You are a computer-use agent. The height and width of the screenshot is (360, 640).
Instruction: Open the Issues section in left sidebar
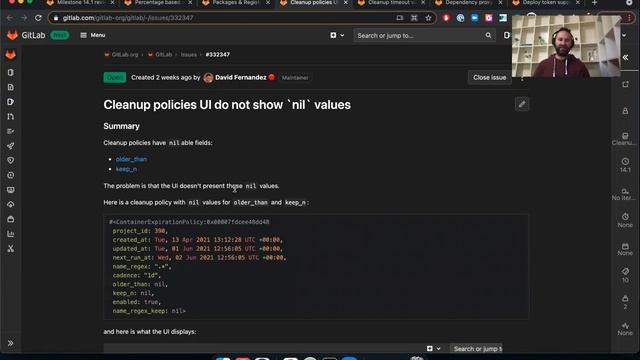click(x=11, y=102)
